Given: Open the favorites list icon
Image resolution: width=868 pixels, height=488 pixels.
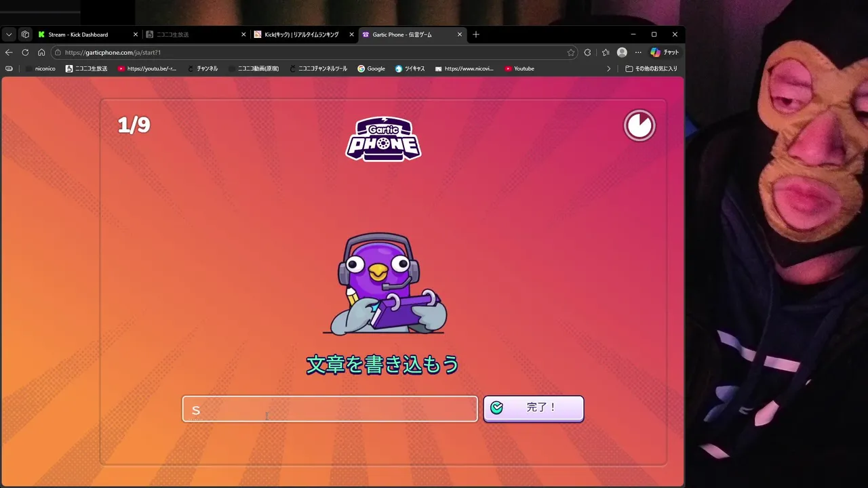Looking at the screenshot, I should [x=606, y=52].
